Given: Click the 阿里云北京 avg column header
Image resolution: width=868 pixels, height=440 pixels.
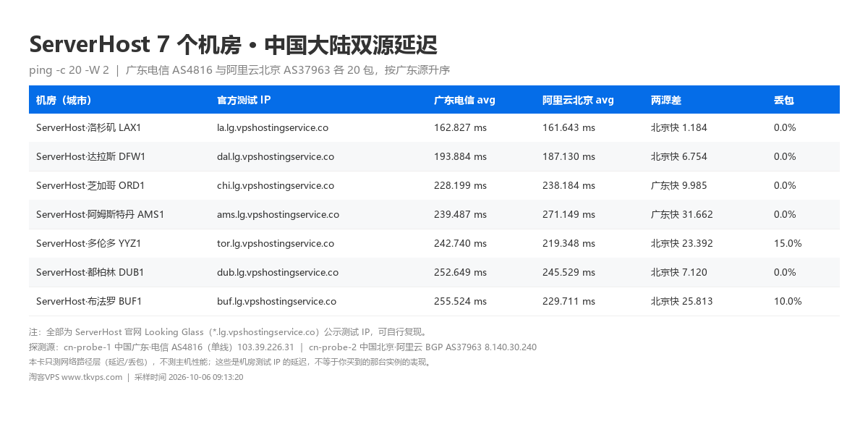Looking at the screenshot, I should [578, 100].
